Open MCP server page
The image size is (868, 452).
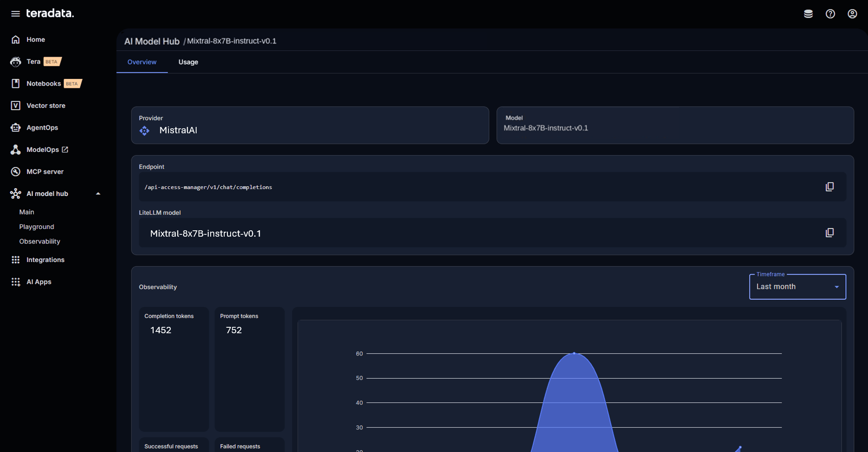[45, 172]
